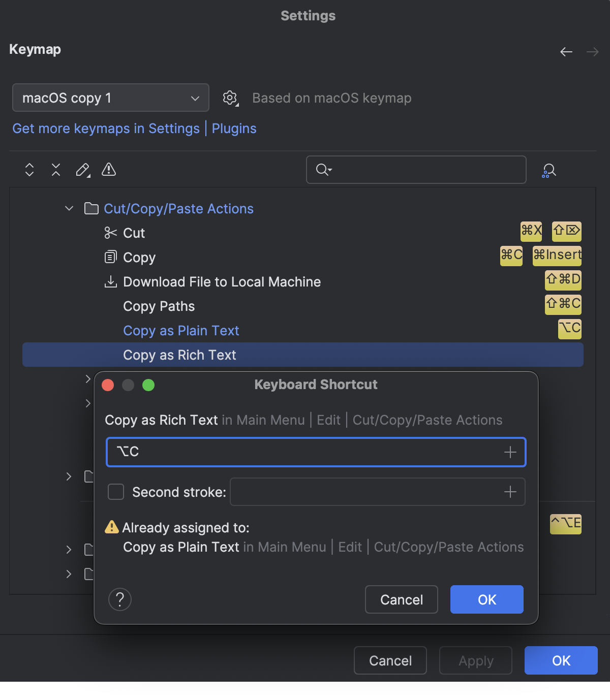The width and height of the screenshot is (610, 700).
Task: Click the plus icon in the shortcut field
Action: 510,452
